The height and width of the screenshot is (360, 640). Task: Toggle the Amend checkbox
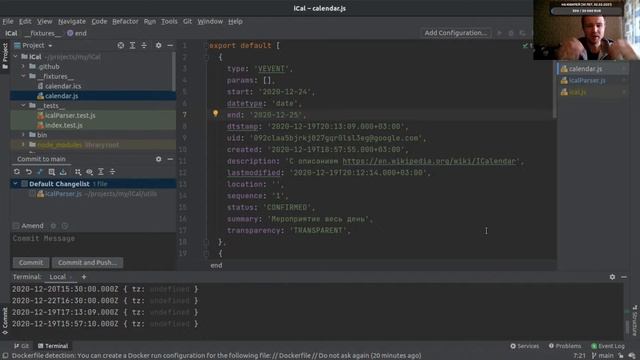(x=16, y=226)
